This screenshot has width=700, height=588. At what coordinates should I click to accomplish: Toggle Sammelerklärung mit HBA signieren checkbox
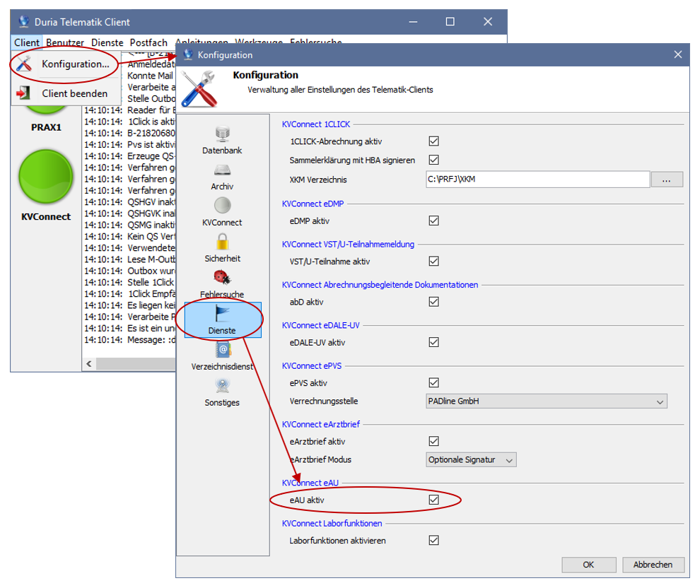[x=433, y=160]
